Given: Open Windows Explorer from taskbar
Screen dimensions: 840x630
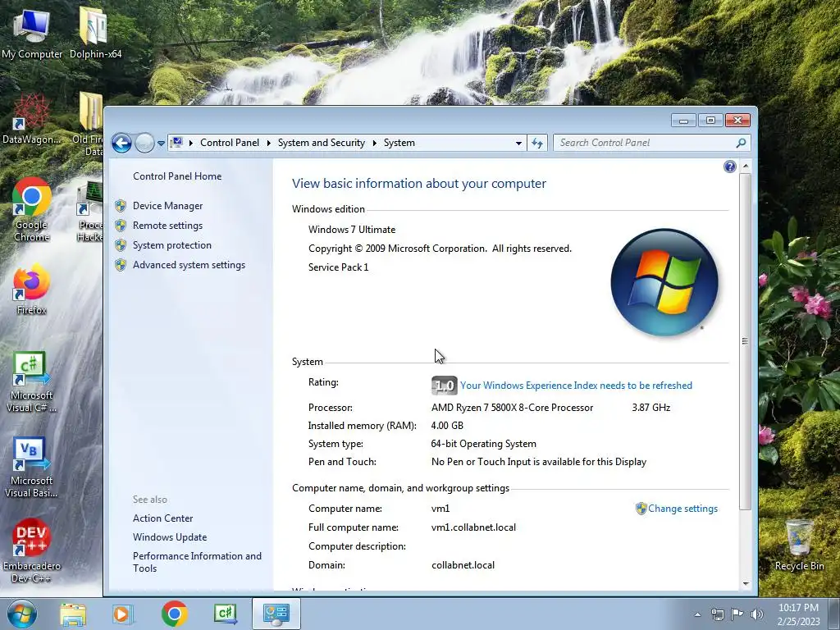Looking at the screenshot, I should (73, 614).
